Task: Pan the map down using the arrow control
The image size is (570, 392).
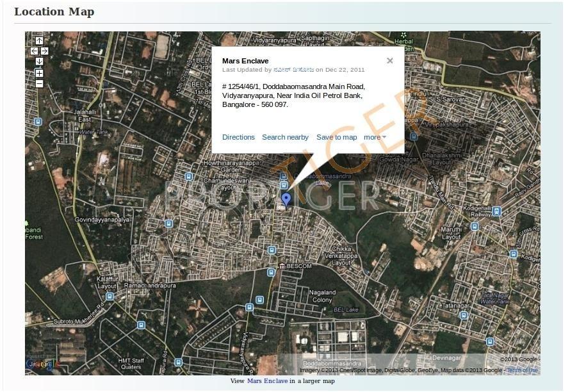Action: click(x=38, y=61)
